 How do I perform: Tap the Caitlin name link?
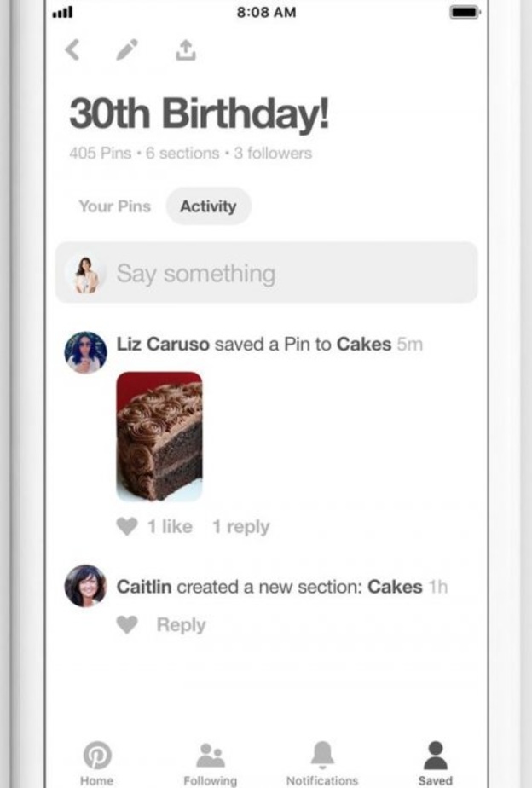coord(144,587)
